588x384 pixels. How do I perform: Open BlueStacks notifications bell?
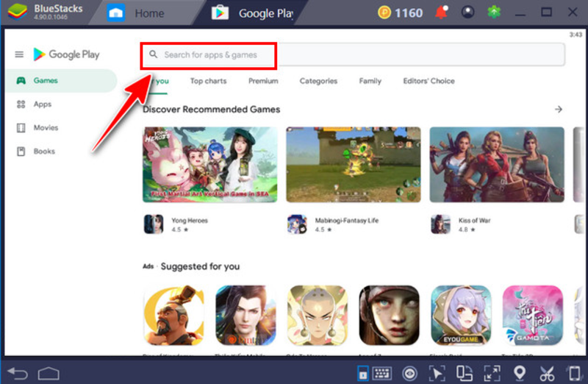442,13
